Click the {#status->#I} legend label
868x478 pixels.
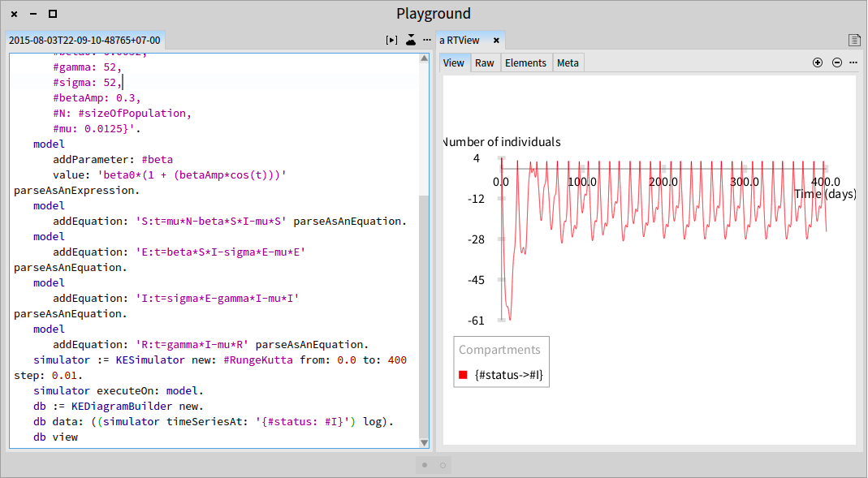509,375
